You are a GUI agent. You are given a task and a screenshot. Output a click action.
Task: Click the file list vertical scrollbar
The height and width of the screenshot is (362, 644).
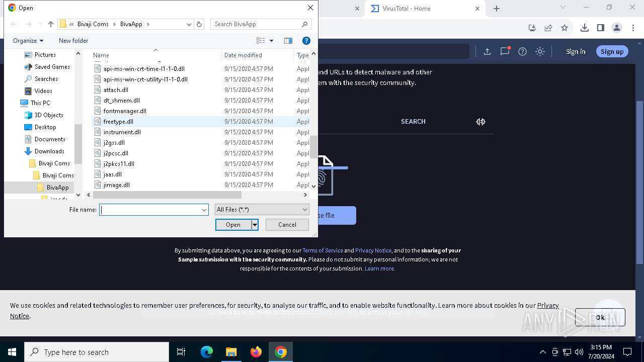[314, 147]
